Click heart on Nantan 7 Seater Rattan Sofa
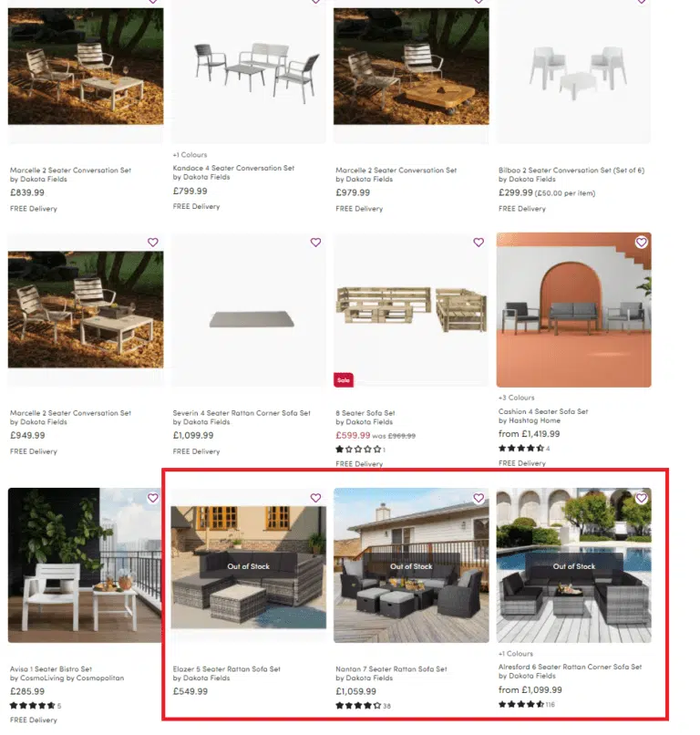The width and height of the screenshot is (700, 735). click(x=479, y=498)
